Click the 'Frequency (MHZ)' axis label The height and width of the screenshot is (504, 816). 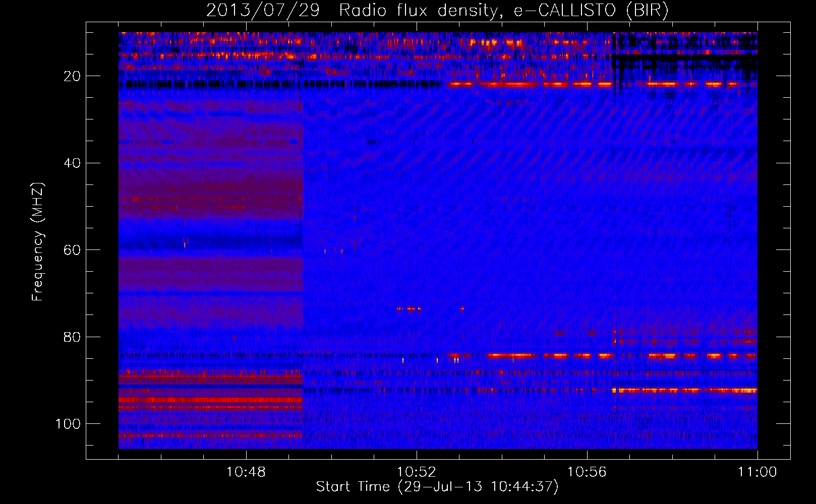(38, 242)
